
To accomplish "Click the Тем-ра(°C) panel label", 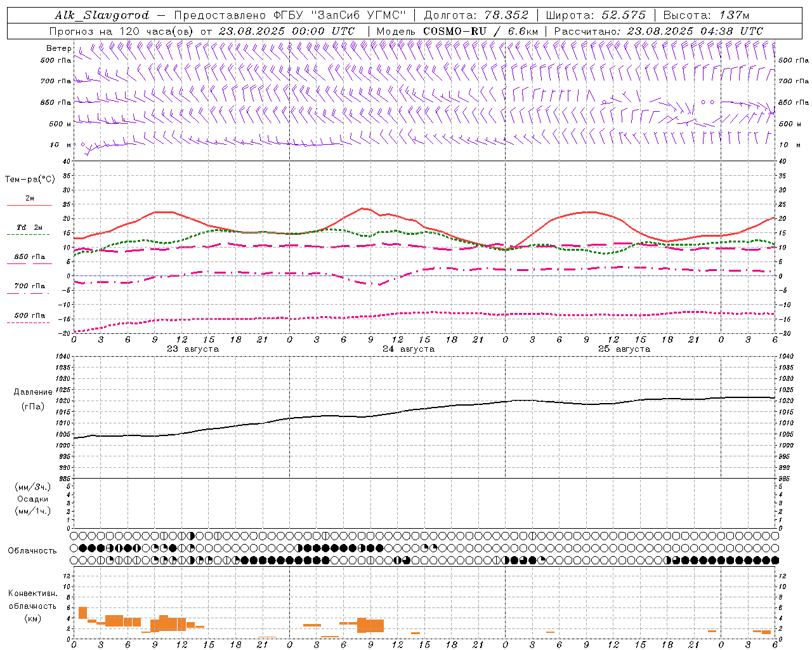I will coord(30,180).
